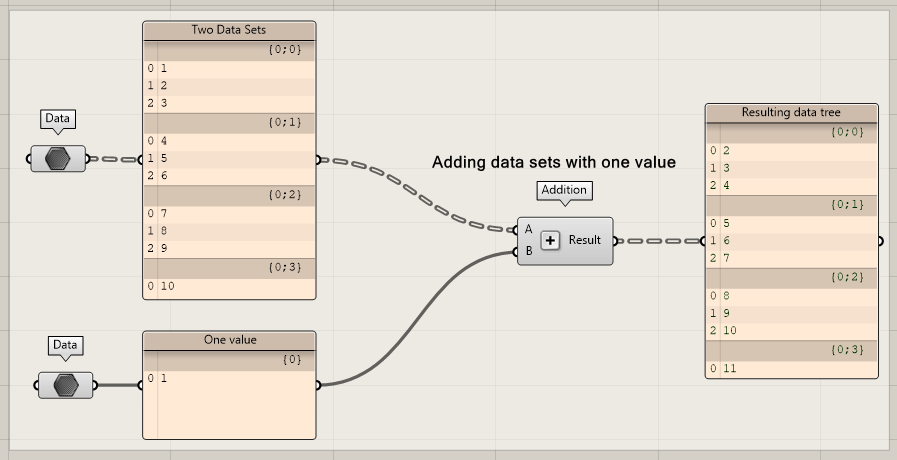Click input A of the Addition component
The width and height of the screenshot is (897, 460).
pos(528,230)
